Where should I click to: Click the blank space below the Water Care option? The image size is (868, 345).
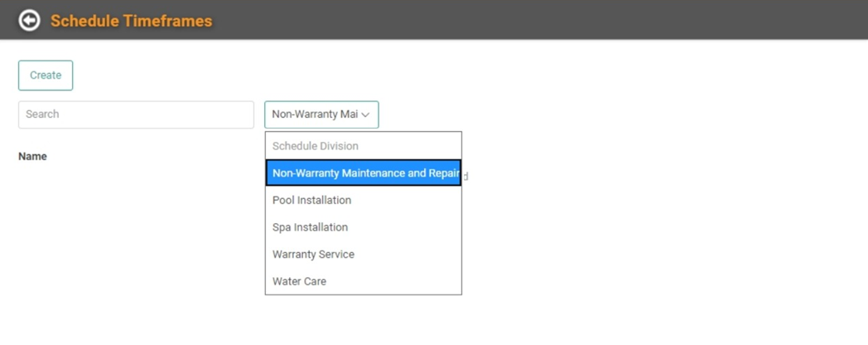(x=363, y=319)
